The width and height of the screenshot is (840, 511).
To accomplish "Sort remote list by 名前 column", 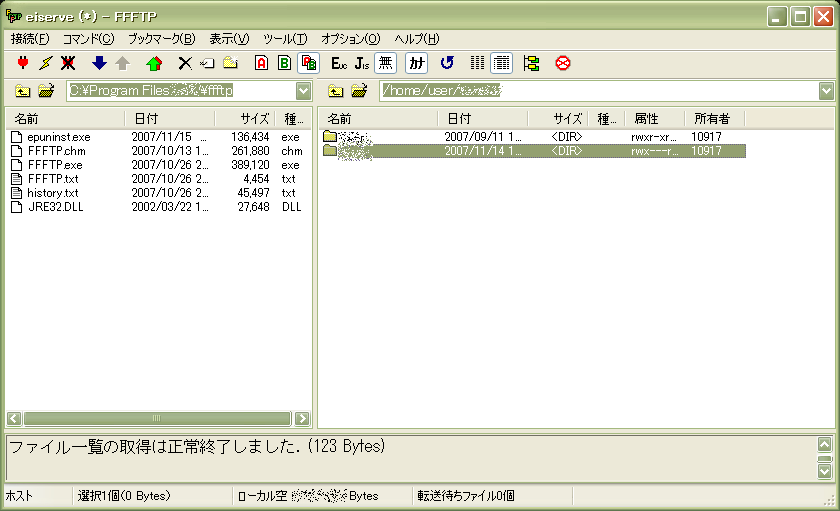I will point(378,118).
